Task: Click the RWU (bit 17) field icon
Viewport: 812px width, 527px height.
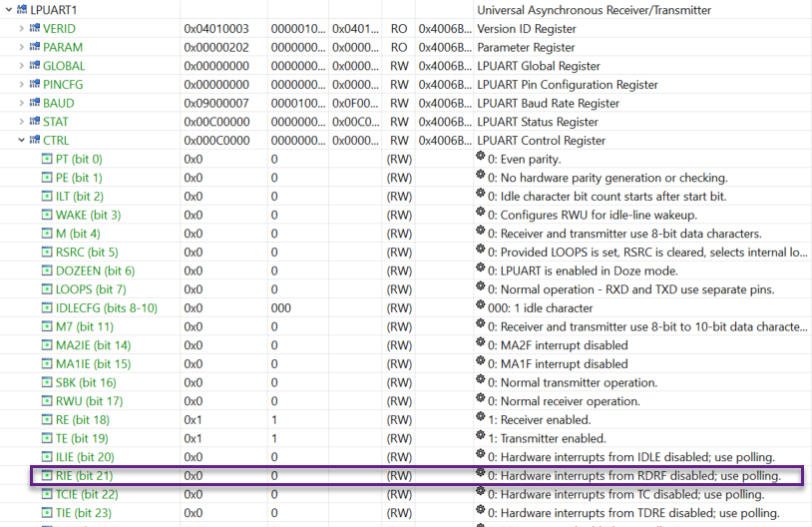Action: click(x=47, y=401)
